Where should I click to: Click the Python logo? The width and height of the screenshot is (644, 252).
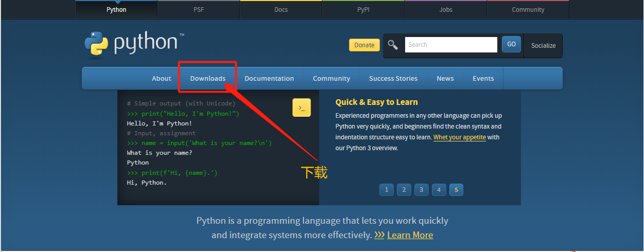[134, 43]
